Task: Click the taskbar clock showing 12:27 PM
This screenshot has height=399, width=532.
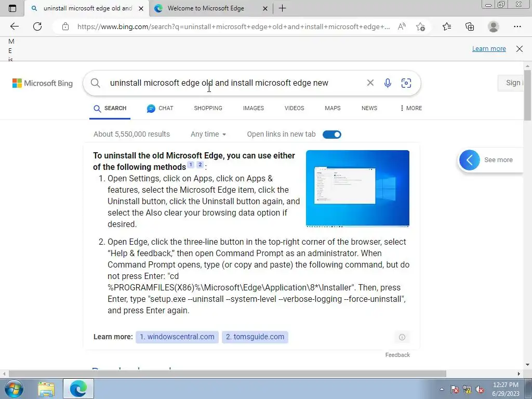Action: 506,389
